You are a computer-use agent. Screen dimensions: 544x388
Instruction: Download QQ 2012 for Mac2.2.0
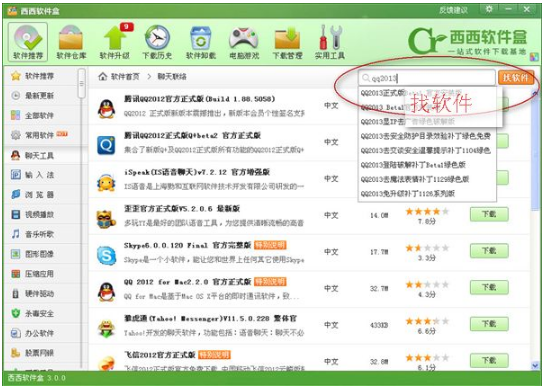(x=489, y=287)
